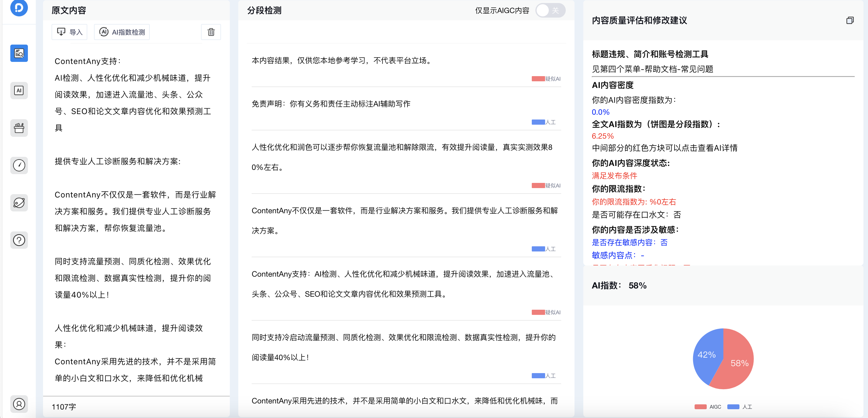Click the trash icon to clear original text
The width and height of the screenshot is (868, 418).
click(211, 32)
